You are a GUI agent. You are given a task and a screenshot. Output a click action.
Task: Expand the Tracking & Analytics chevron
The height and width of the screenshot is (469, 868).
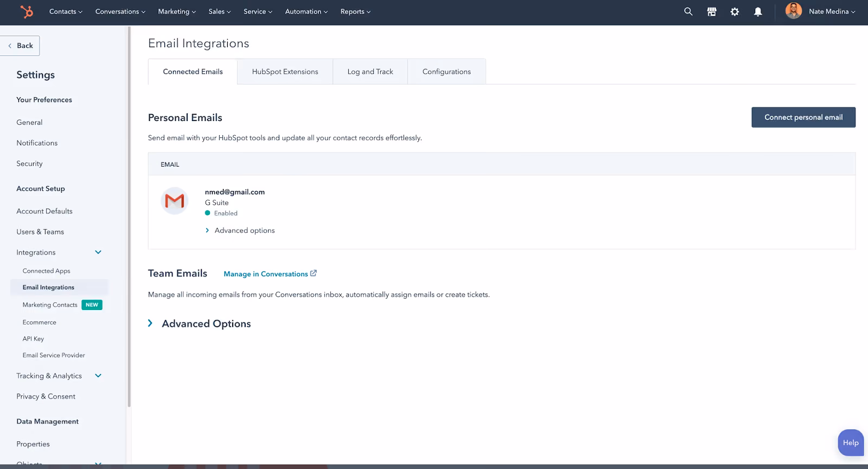pos(98,376)
